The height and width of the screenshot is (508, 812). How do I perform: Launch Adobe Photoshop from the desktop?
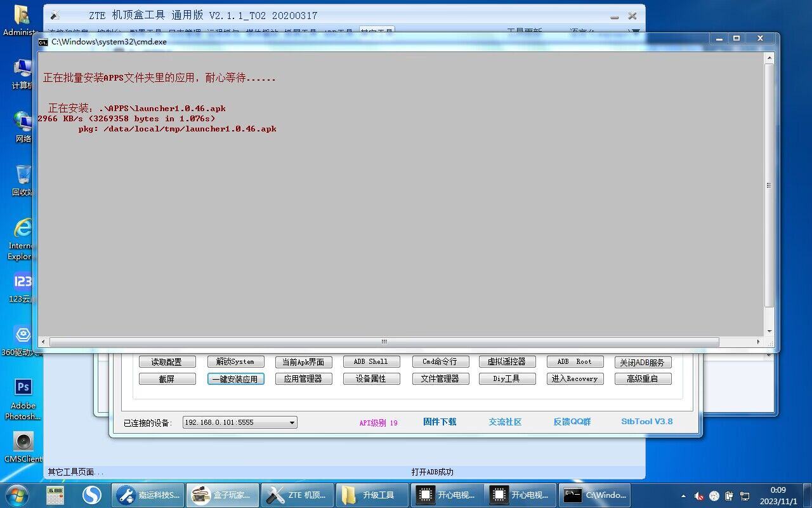tap(23, 400)
